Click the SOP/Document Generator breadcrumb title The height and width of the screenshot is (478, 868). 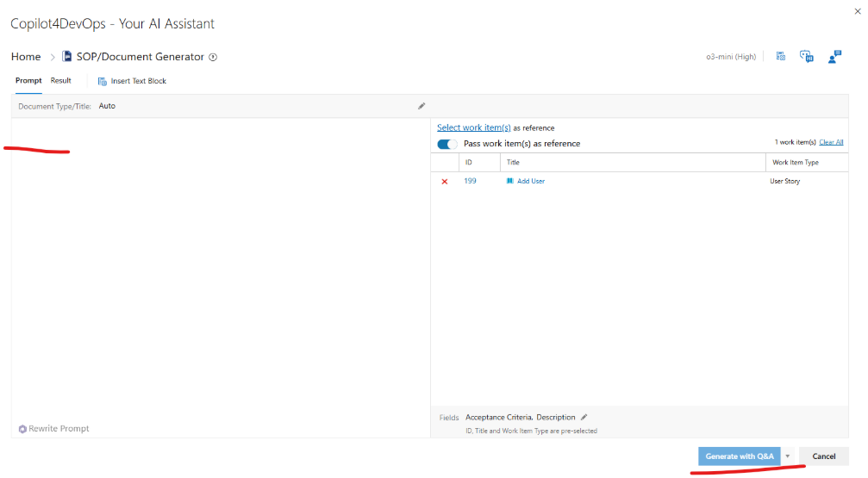tap(140, 57)
